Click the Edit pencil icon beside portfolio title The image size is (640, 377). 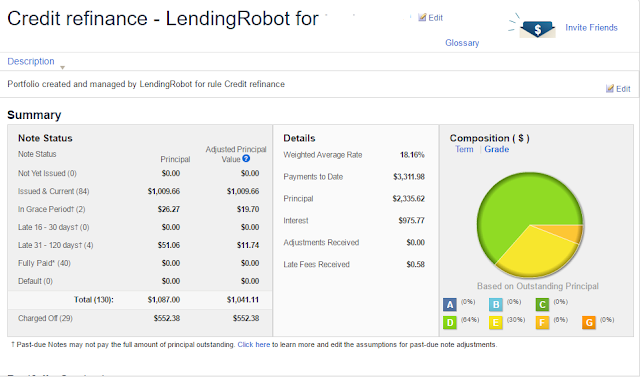coord(422,18)
